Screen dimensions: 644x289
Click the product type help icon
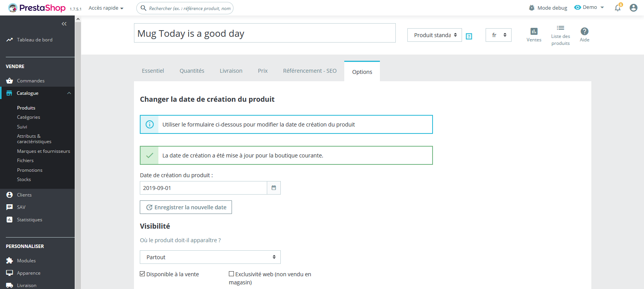pos(469,36)
